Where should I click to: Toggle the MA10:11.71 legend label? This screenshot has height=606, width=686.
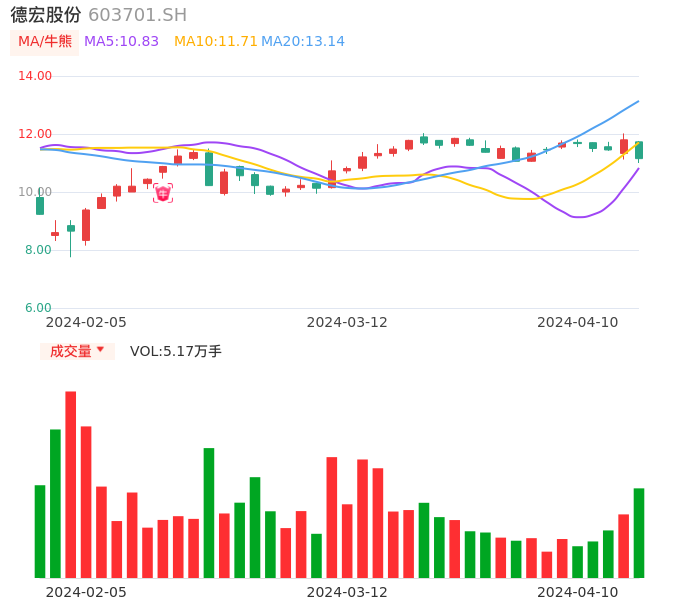(x=215, y=42)
